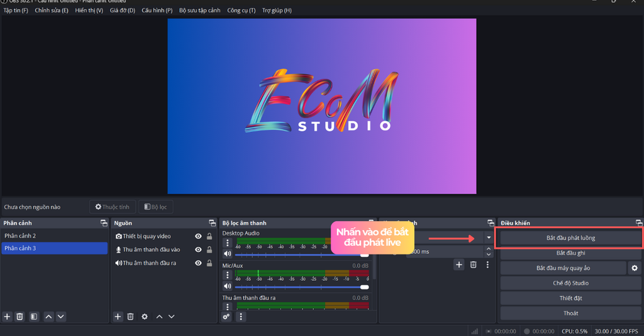The height and width of the screenshot is (336, 644).
Task: Open the transition type dropdown
Action: [x=489, y=237]
